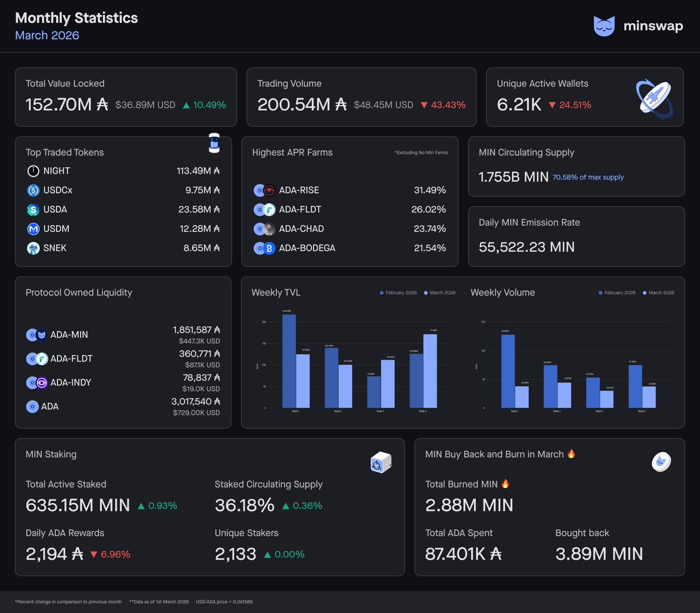Click the red down arrow beside 24.51%
Viewport: 700px width, 613px height.
coord(552,106)
